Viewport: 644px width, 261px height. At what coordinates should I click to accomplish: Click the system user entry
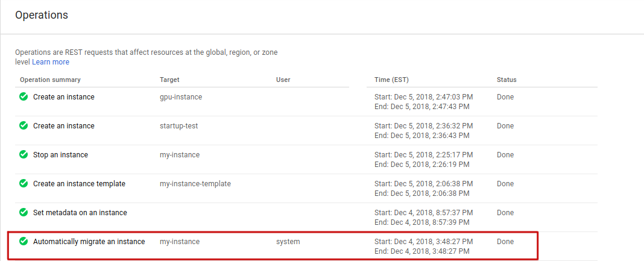[288, 242]
